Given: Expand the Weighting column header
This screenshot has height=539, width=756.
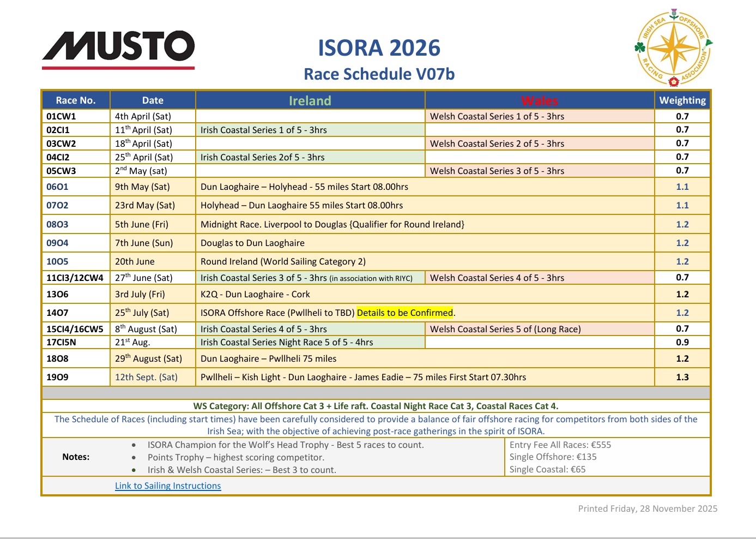Looking at the screenshot, I should click(x=682, y=100).
